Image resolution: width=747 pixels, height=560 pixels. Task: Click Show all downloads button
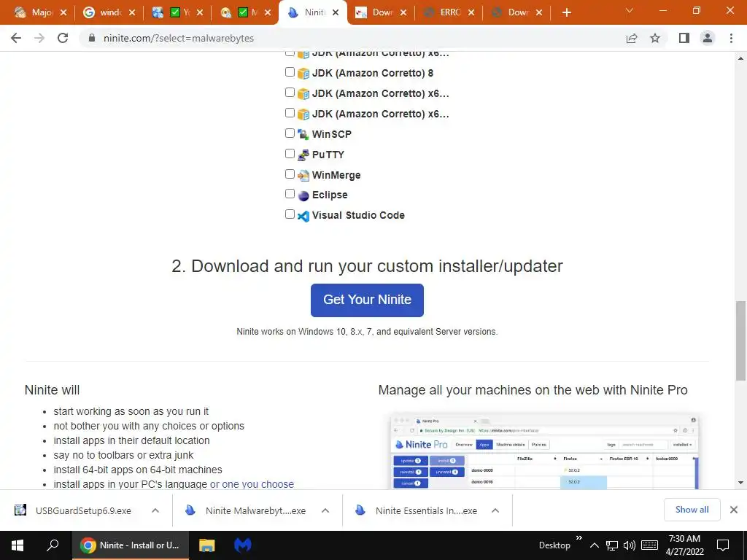(x=692, y=510)
